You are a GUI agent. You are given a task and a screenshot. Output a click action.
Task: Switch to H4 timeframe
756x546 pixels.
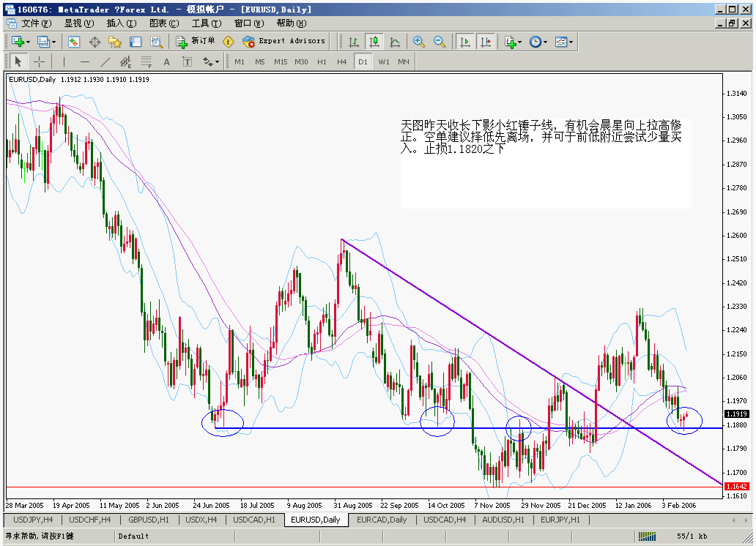pos(342,61)
